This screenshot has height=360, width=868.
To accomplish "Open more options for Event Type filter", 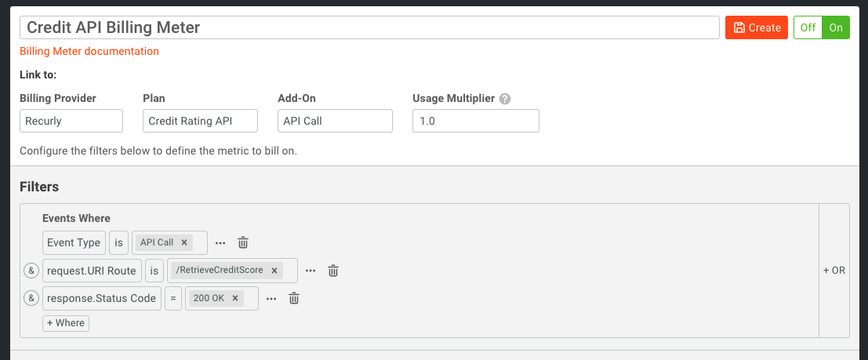I will point(220,242).
